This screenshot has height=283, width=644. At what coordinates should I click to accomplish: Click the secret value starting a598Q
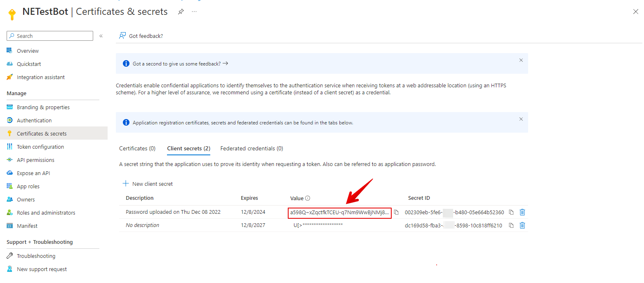pyautogui.click(x=340, y=213)
